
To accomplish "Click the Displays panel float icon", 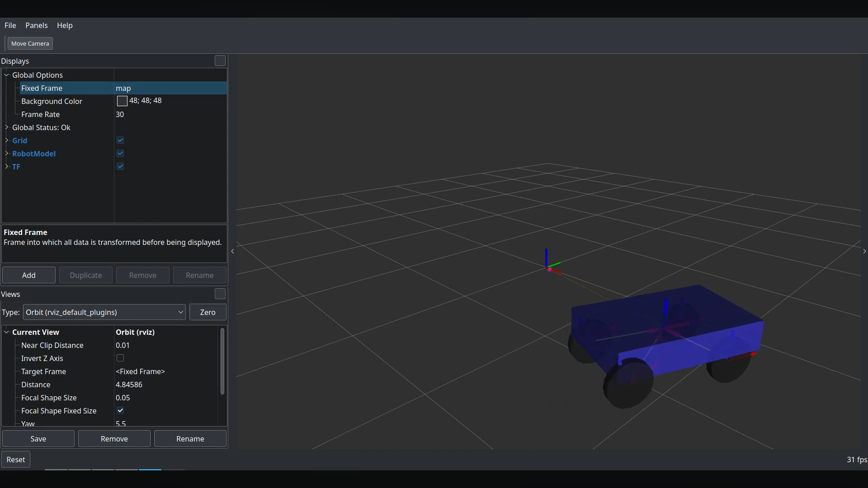I will coord(220,61).
